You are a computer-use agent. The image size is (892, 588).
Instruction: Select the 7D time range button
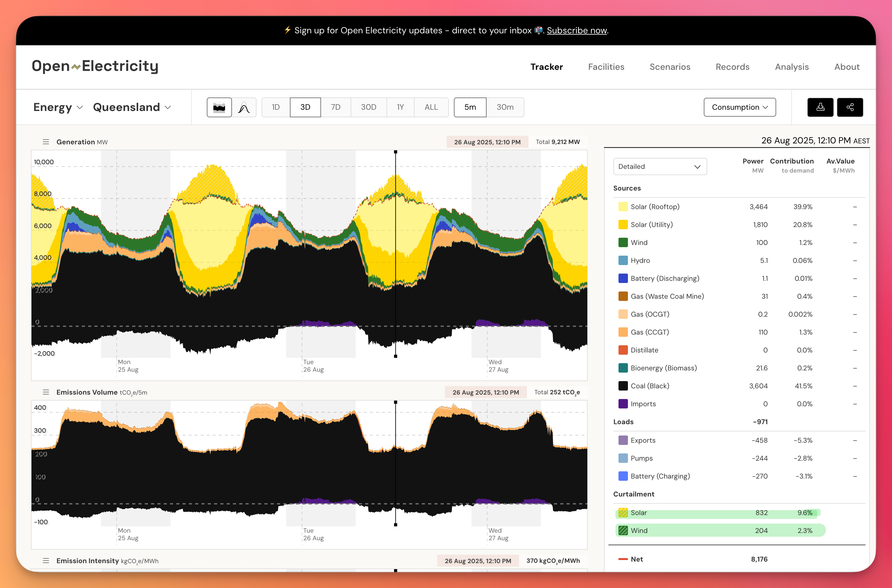tap(336, 108)
